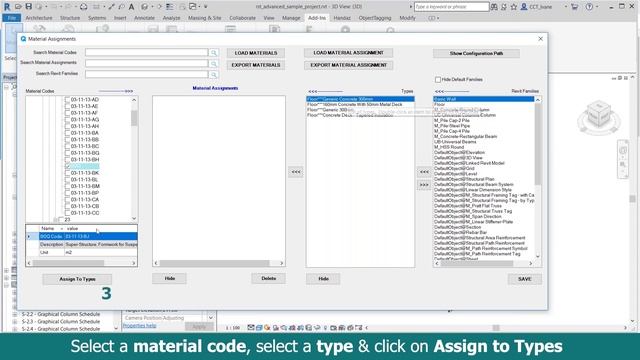Click the Material Assignments horizontal scrollbar thumb
The image size is (640, 360).
coord(214,263)
